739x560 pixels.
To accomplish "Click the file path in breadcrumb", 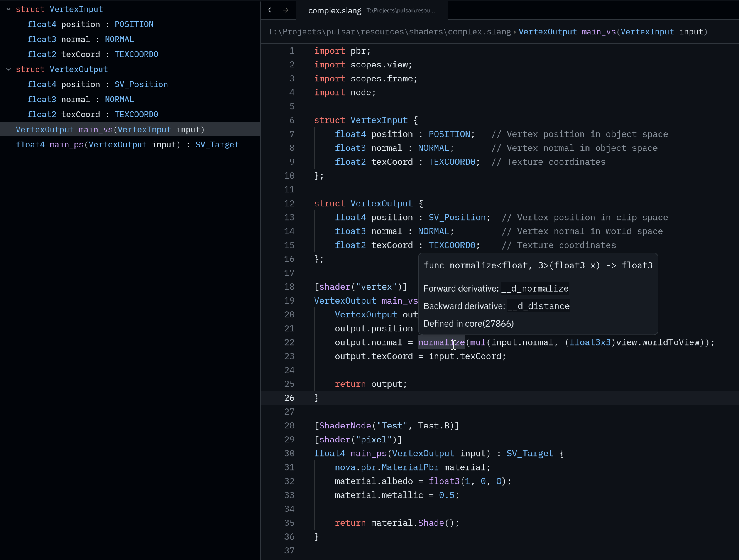I will click(x=389, y=32).
